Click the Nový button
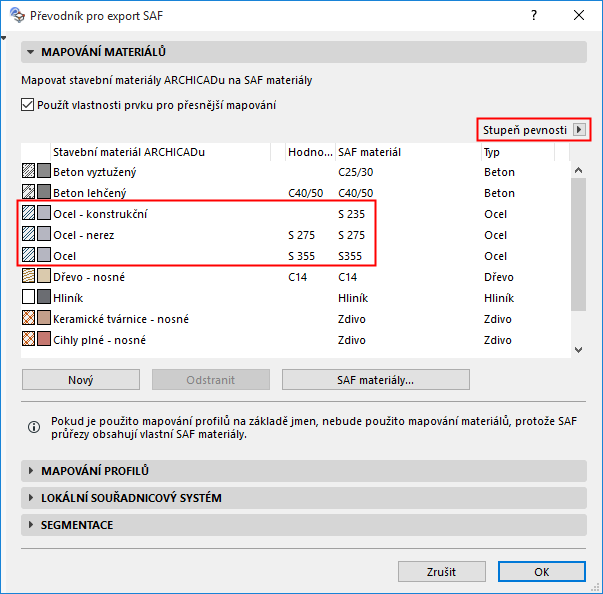Screen dimensions: 603x594 coord(81,380)
